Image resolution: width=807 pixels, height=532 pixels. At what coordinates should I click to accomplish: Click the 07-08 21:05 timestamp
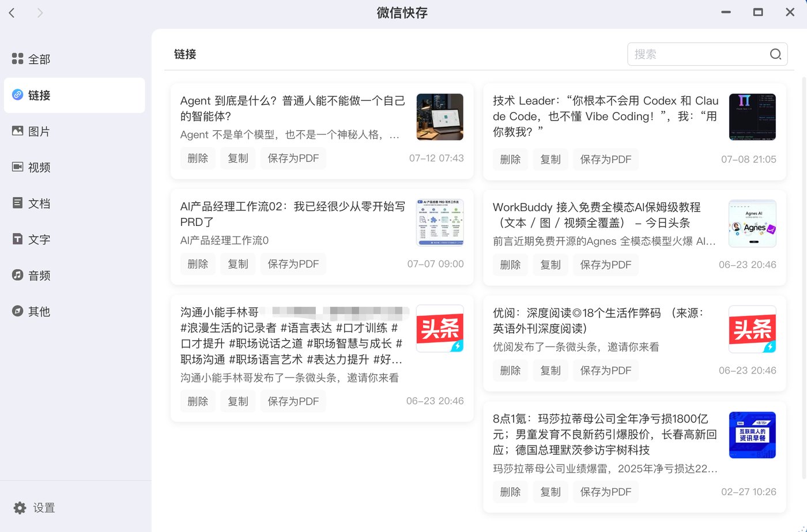(x=749, y=159)
